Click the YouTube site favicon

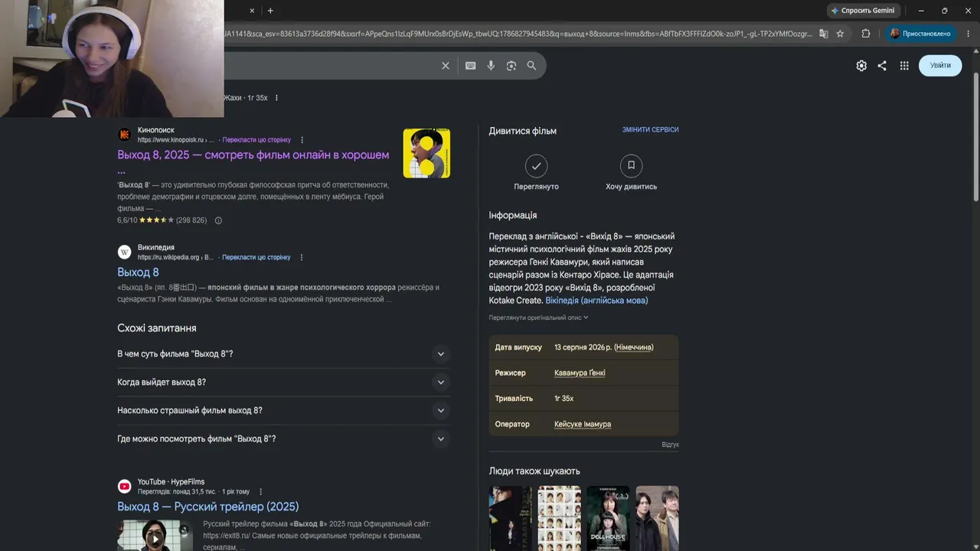tap(125, 487)
